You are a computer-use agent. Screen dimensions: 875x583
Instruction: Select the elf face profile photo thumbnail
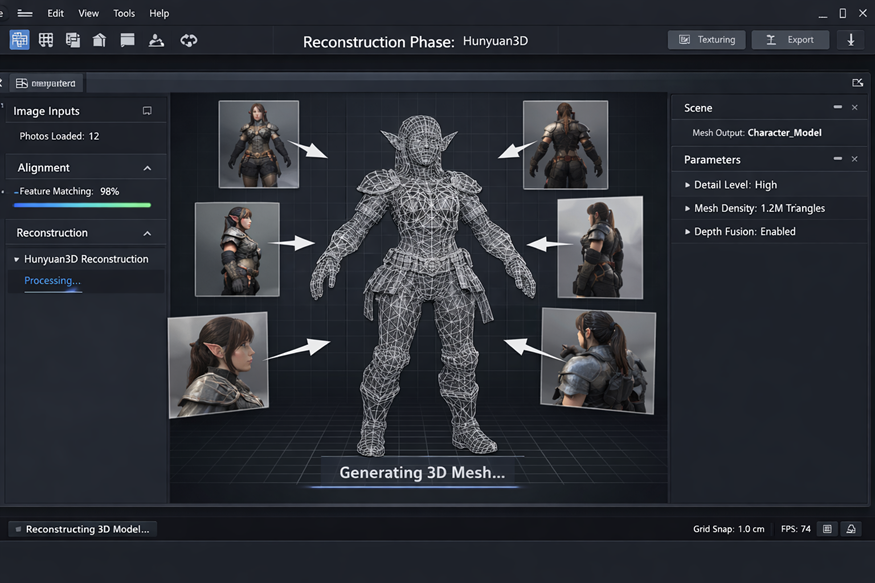pyautogui.click(x=218, y=363)
